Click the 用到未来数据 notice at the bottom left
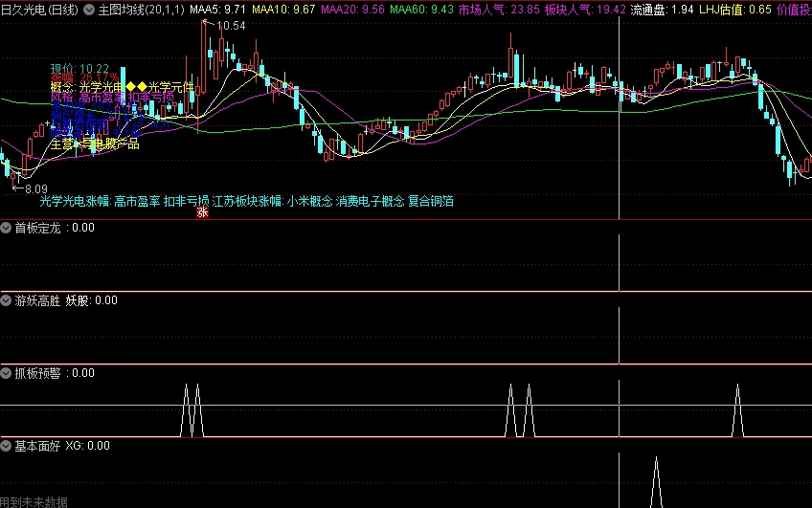Viewport: 812px width, 508px height. [x=34, y=502]
